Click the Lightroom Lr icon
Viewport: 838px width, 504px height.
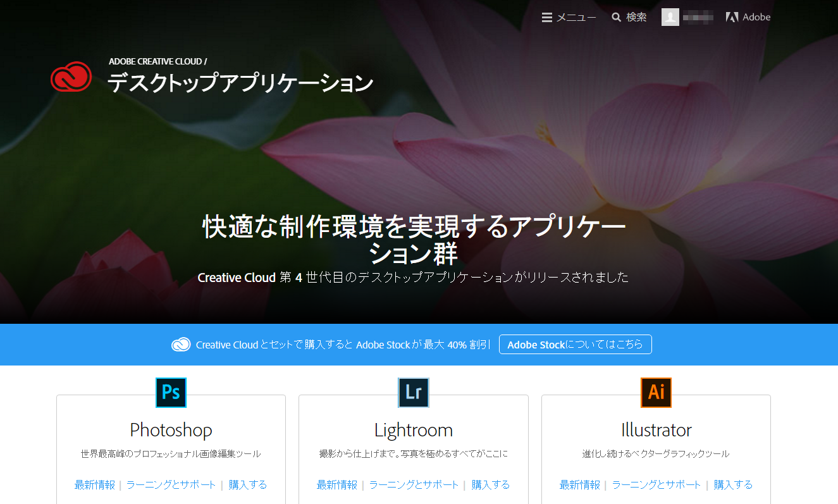pyautogui.click(x=414, y=393)
